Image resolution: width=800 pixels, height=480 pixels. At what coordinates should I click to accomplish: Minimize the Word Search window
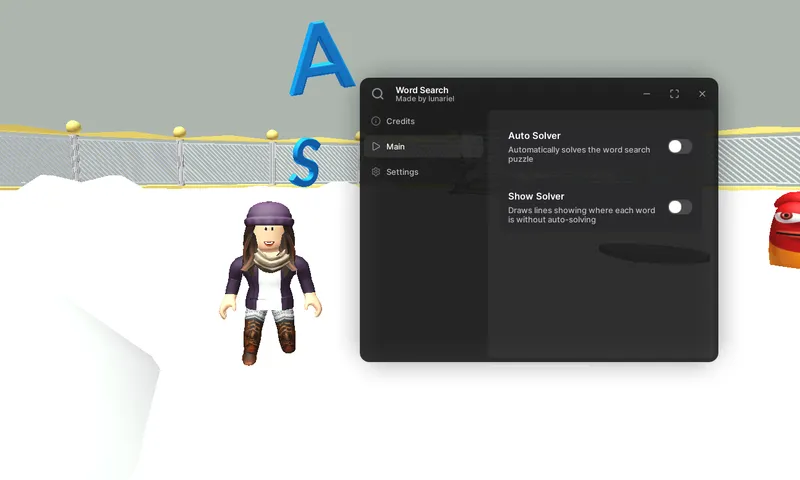646,94
